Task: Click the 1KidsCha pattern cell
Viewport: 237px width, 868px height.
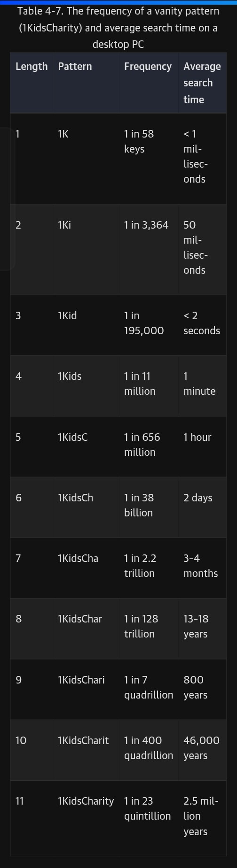Action: (78, 558)
